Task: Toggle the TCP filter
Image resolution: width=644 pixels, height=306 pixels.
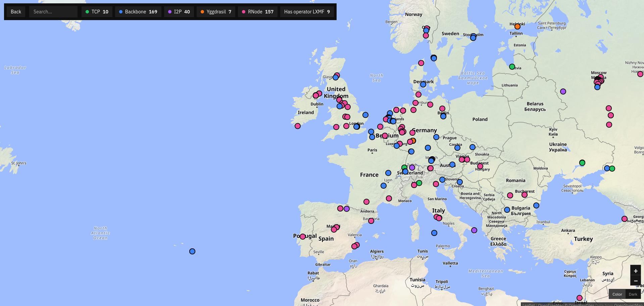Action: tap(97, 12)
